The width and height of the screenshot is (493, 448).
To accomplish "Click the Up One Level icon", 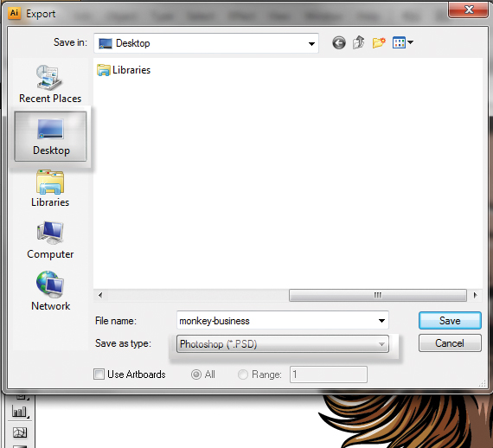I will [x=358, y=42].
